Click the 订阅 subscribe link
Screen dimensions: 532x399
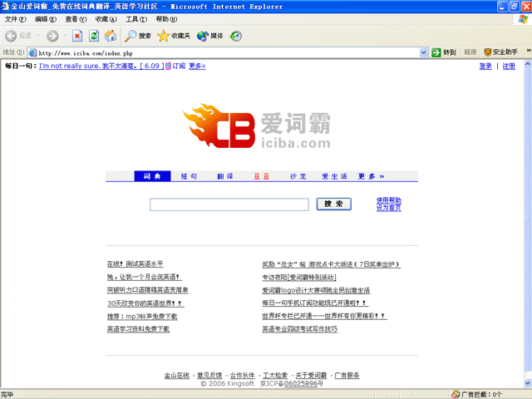point(179,66)
